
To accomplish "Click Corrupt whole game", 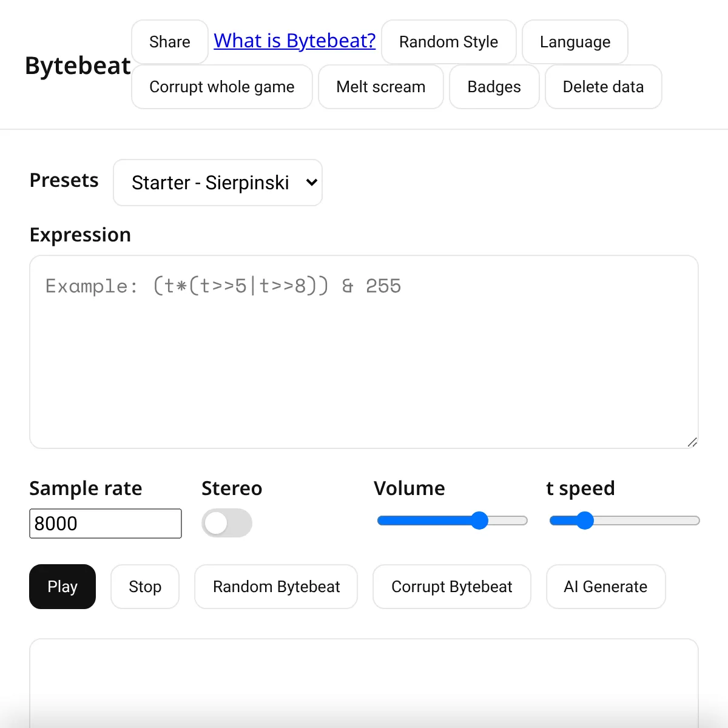I will pyautogui.click(x=221, y=87).
